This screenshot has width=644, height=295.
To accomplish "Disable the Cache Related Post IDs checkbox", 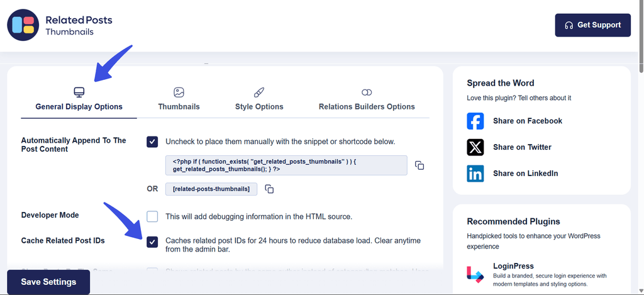I will point(152,242).
